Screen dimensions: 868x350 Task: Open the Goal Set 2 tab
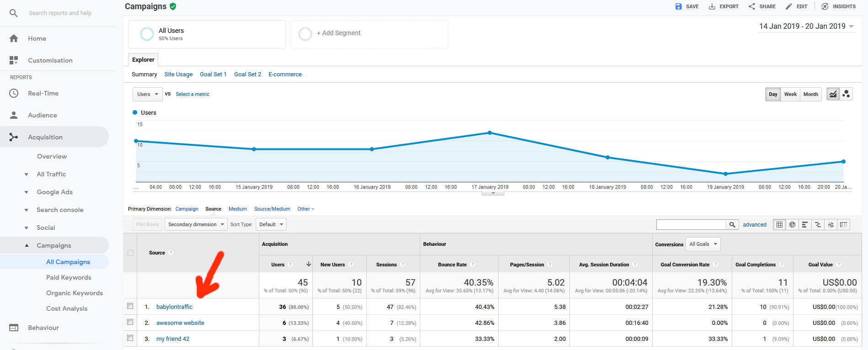(247, 74)
